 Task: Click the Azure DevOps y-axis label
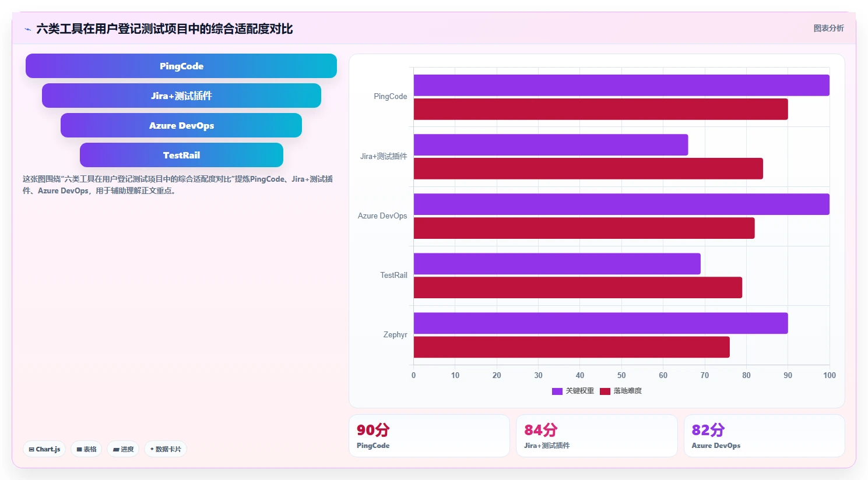pos(382,216)
